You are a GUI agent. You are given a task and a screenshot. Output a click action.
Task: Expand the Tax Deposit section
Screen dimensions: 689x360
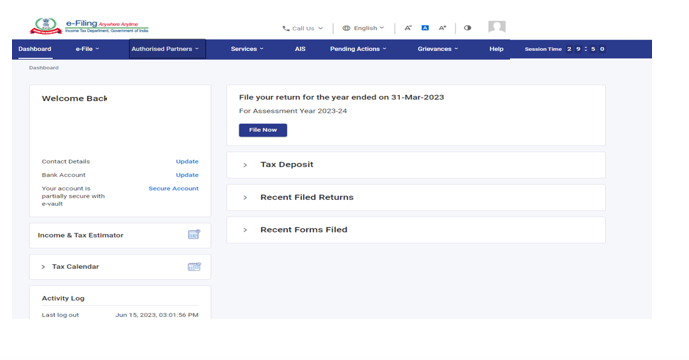(416, 165)
